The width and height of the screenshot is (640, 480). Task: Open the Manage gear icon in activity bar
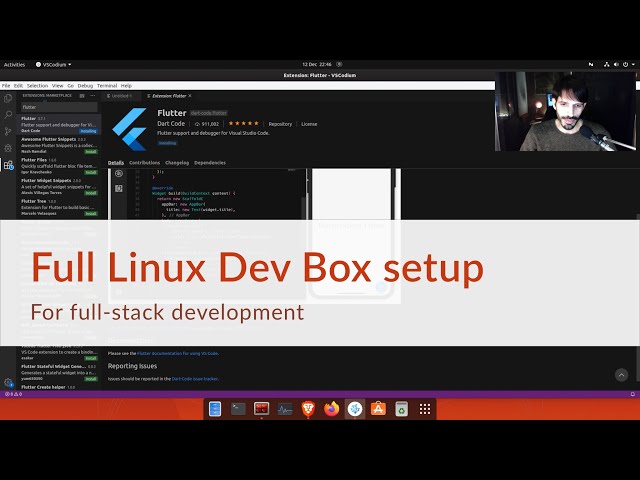(x=8, y=382)
